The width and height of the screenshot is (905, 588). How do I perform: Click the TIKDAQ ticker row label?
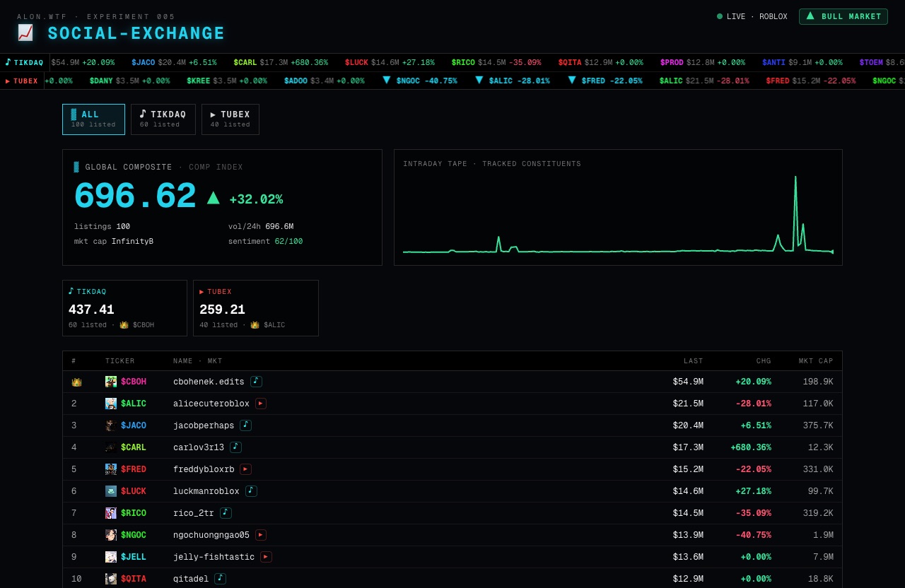25,62
